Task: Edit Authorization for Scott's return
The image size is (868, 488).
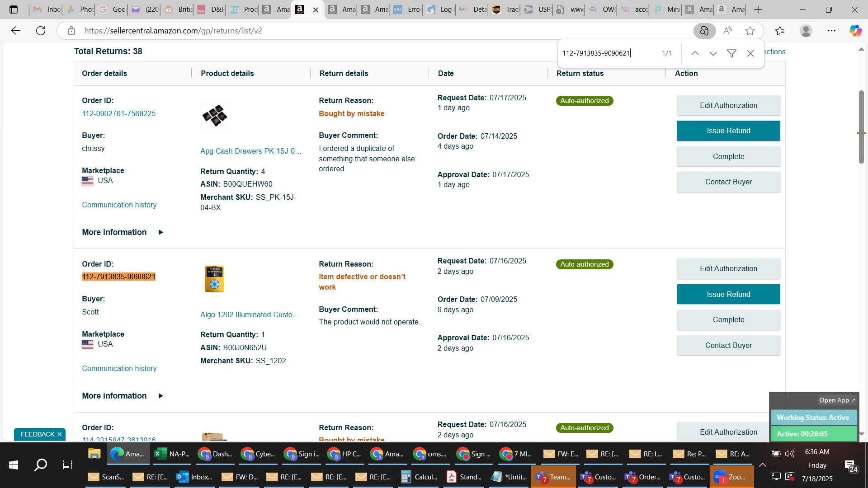Action: [x=728, y=268]
